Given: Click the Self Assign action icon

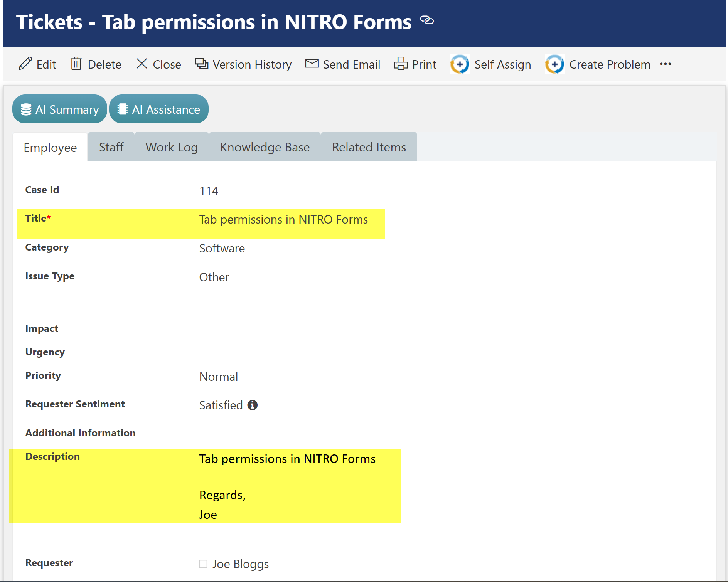Looking at the screenshot, I should click(460, 64).
